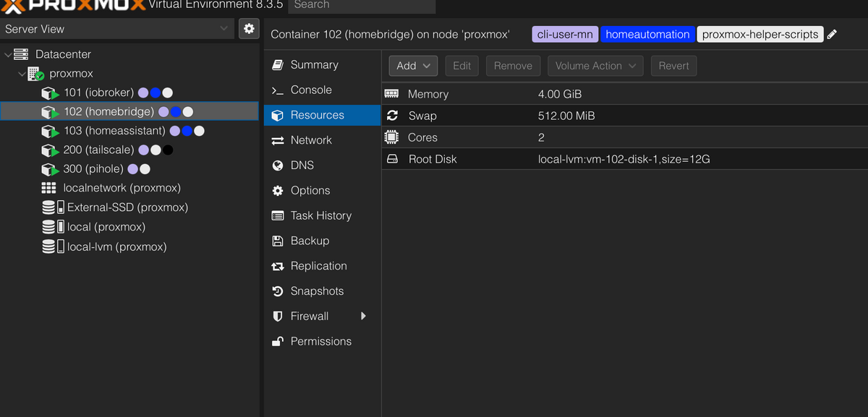Screen dimensions: 868x417
Task: Click the Cores CPU icon
Action: point(391,137)
